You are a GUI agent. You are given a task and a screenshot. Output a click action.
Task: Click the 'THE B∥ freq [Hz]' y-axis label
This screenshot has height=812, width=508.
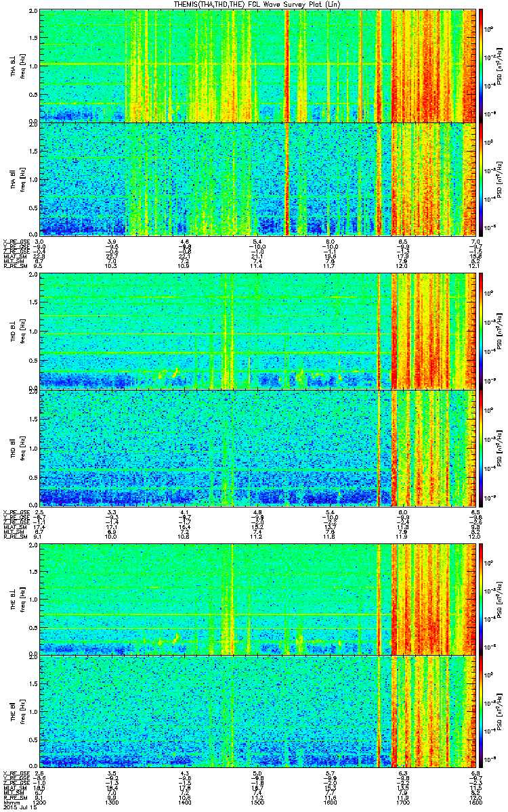point(17,713)
